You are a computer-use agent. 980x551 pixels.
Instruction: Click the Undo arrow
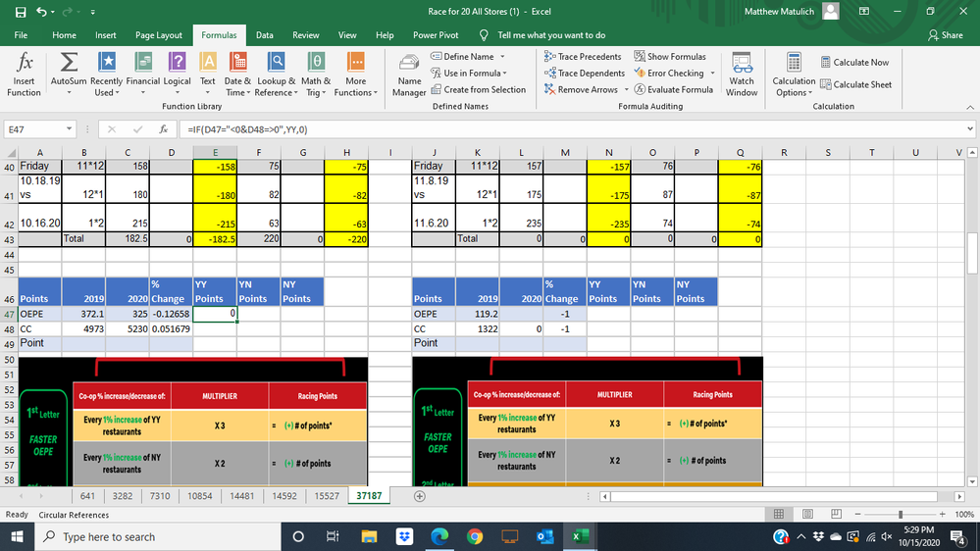point(41,12)
